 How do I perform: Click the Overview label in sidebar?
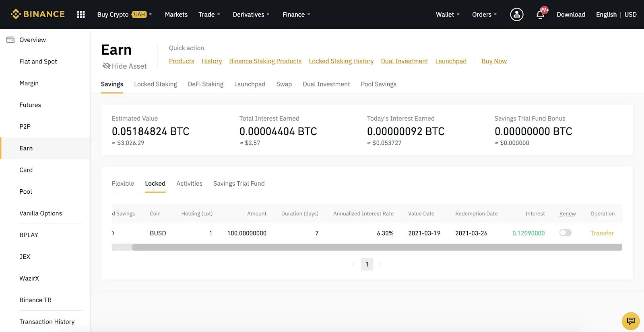(33, 40)
